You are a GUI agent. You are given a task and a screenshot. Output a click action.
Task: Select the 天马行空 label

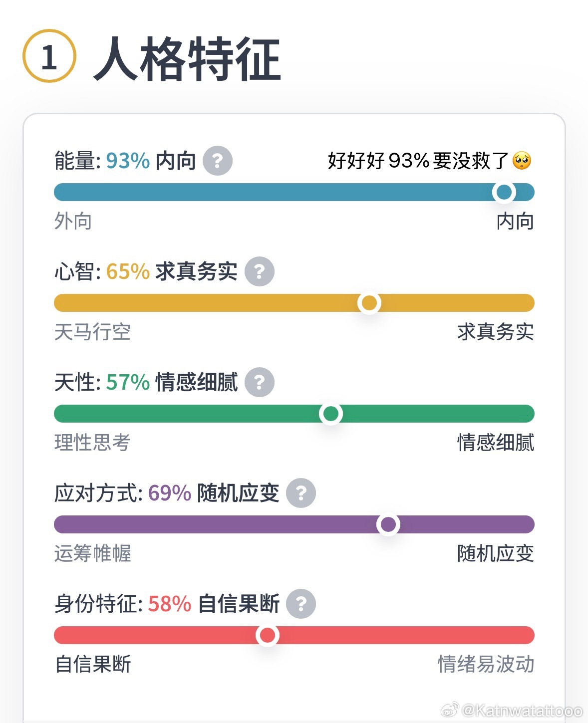pos(93,332)
